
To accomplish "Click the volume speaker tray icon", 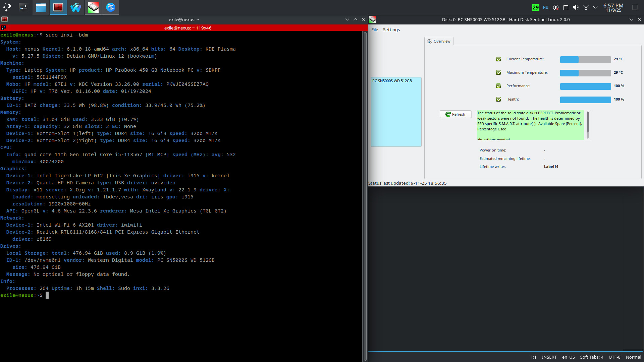I will pos(576,7).
